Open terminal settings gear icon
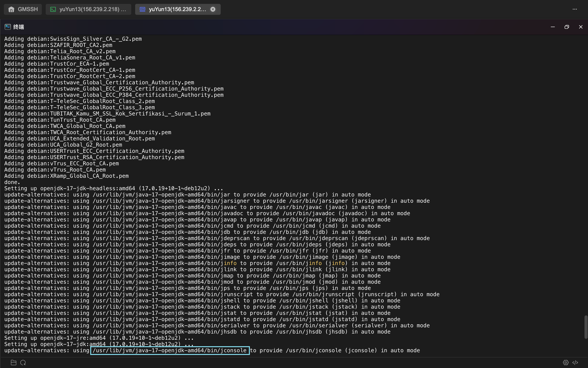 click(x=566, y=363)
